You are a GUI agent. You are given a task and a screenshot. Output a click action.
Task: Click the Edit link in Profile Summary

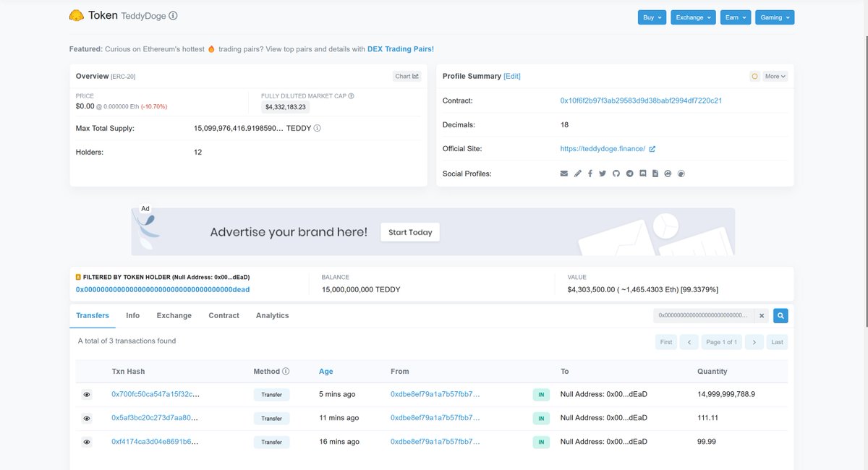click(x=512, y=76)
